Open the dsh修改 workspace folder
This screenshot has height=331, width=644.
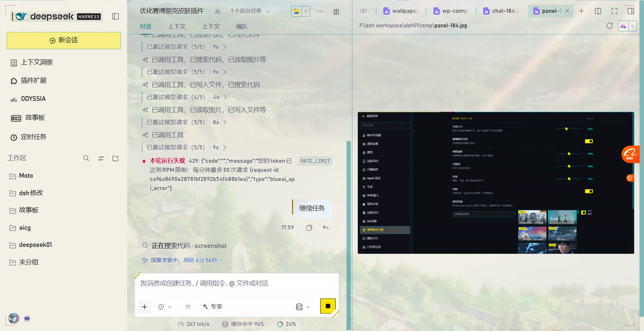26,193
